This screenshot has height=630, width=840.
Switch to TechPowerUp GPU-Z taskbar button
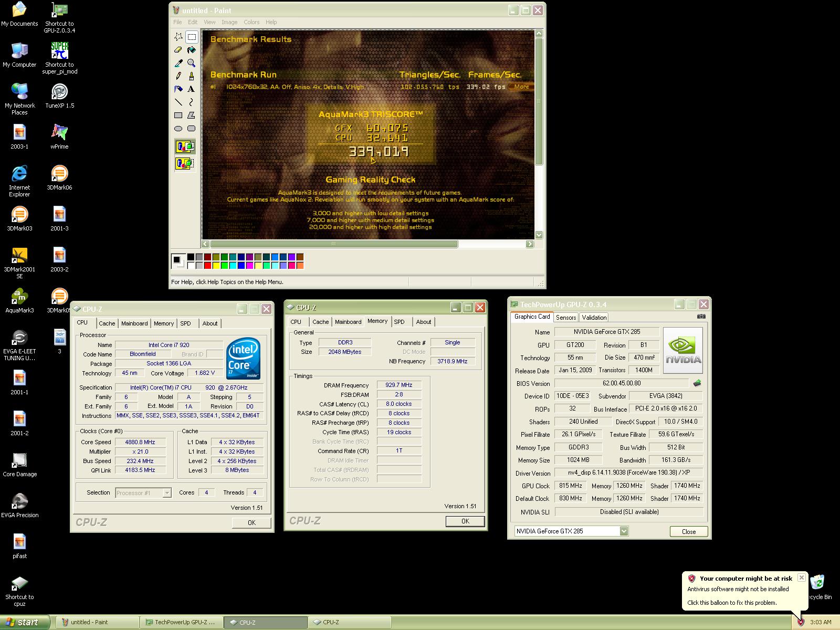(181, 622)
